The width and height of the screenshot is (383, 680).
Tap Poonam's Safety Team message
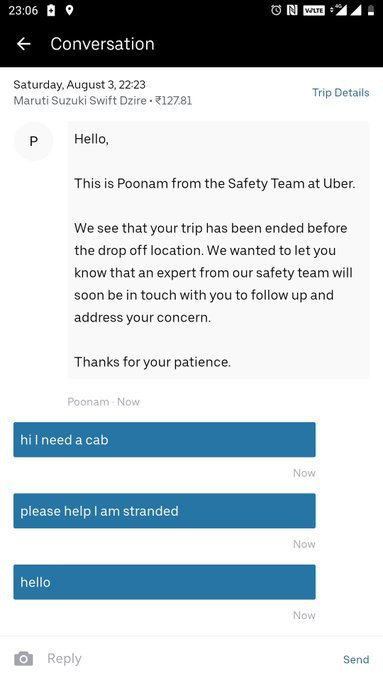click(219, 250)
